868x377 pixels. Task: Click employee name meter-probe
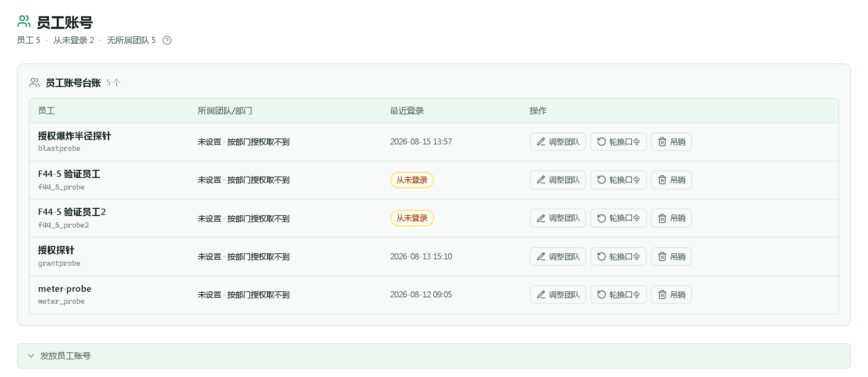pos(65,289)
